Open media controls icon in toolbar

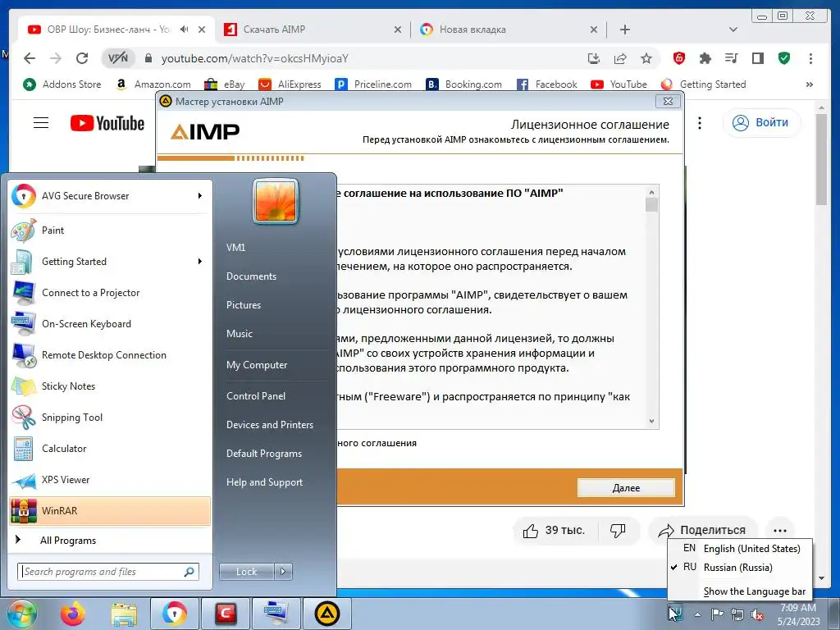731,58
